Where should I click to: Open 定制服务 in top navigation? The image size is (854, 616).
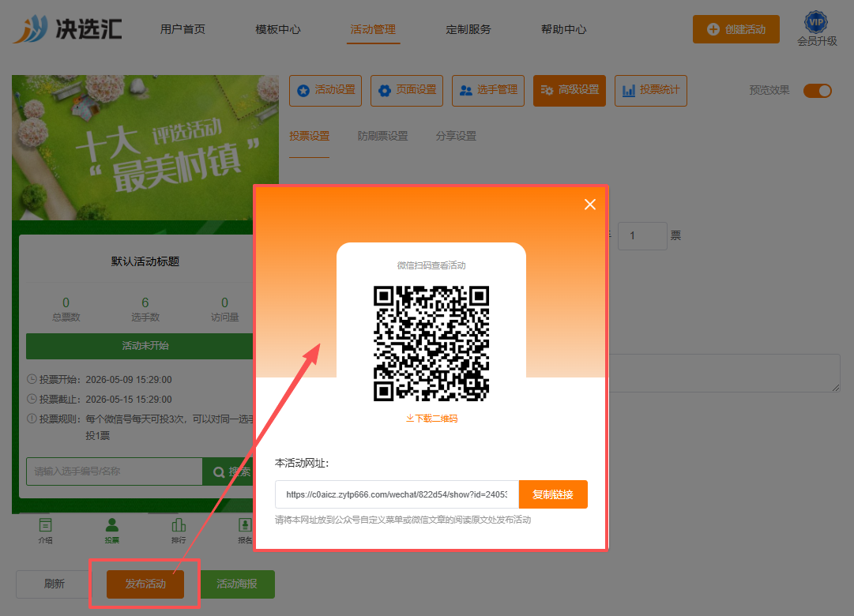468,29
